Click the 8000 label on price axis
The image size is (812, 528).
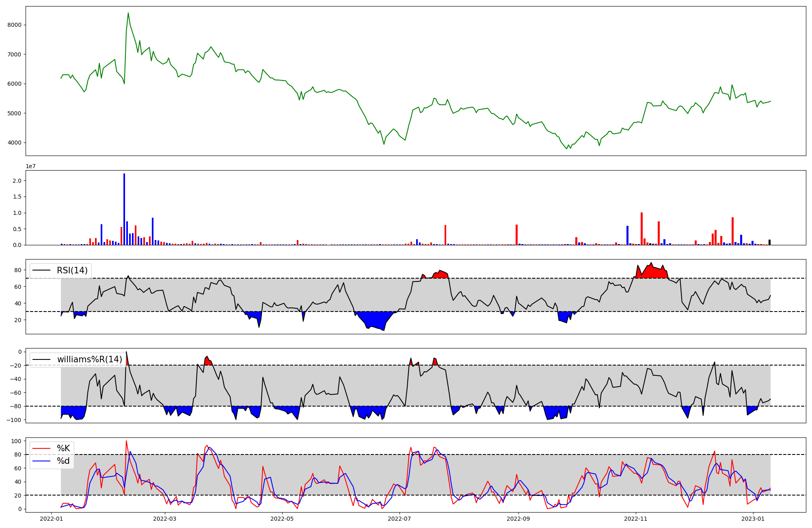(14, 25)
